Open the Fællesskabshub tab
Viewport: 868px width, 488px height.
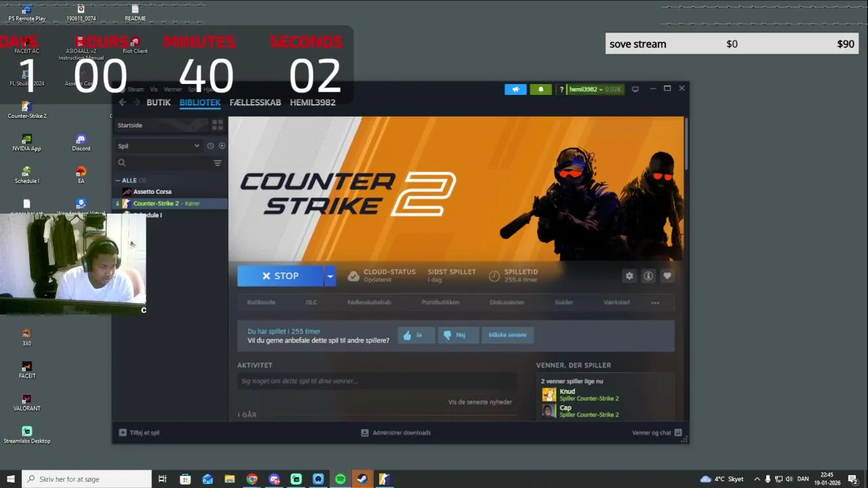(369, 302)
